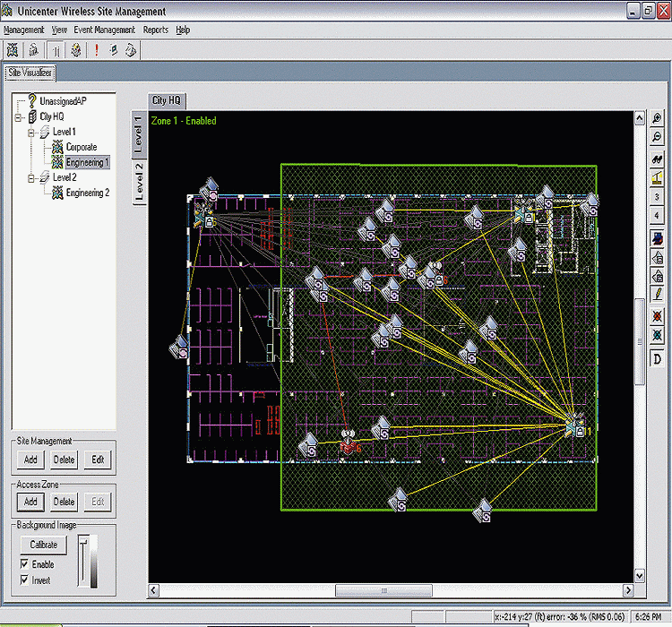Click the number 3 toolbar button
The width and height of the screenshot is (672, 627).
(658, 197)
